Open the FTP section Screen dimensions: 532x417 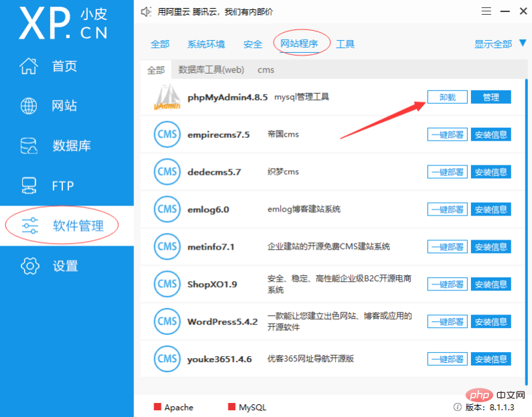(62, 185)
